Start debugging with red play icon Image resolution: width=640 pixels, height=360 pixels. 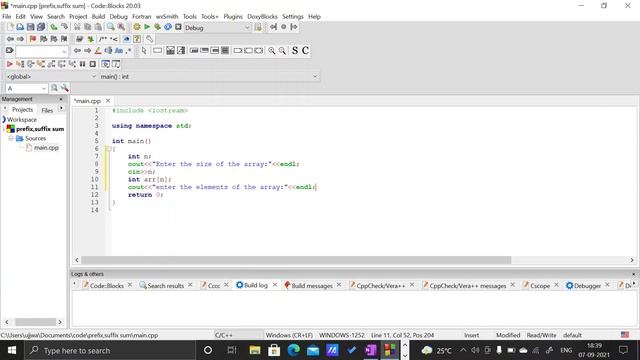[10, 64]
